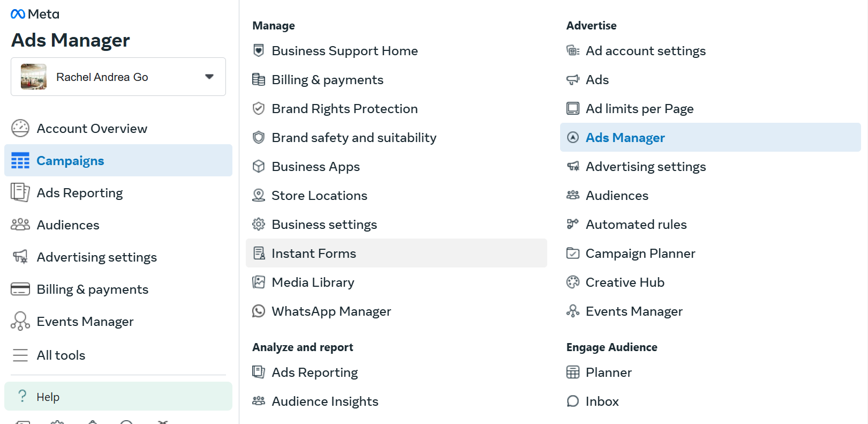Open Audiences in the left sidebar

[x=118, y=225]
